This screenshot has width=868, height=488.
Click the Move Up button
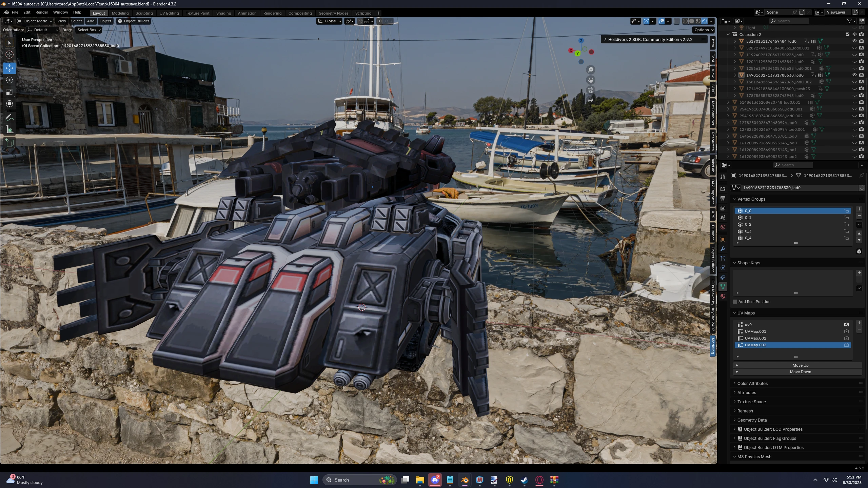coord(797,365)
